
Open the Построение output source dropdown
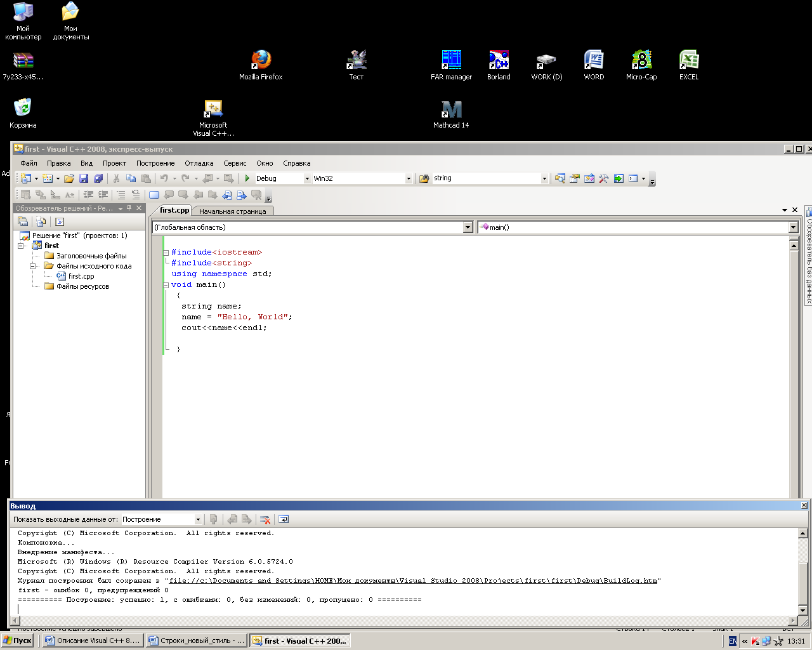198,519
